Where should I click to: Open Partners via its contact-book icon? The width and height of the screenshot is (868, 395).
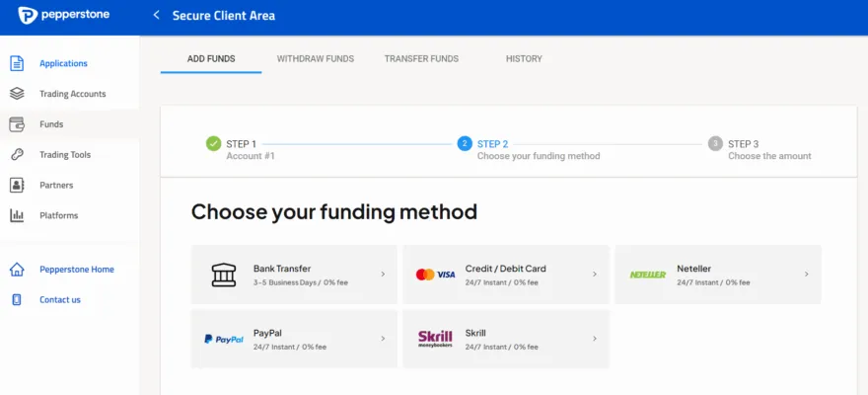click(x=17, y=185)
